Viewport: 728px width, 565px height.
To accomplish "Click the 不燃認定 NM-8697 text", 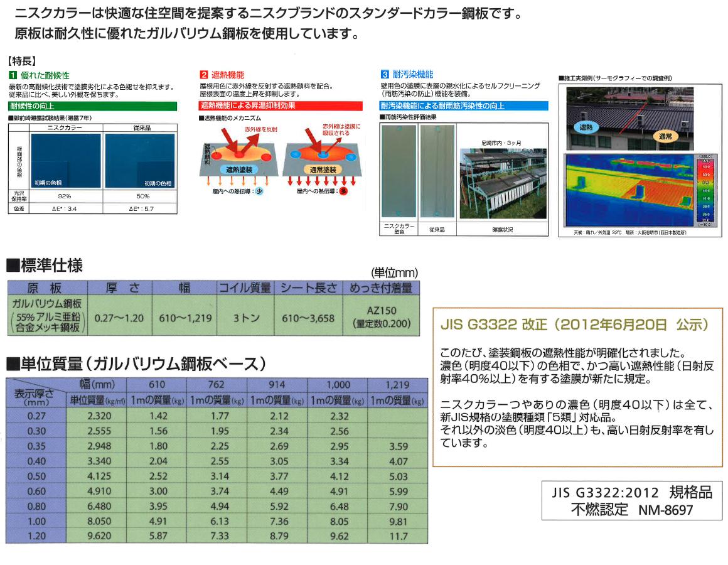I will (x=632, y=510).
